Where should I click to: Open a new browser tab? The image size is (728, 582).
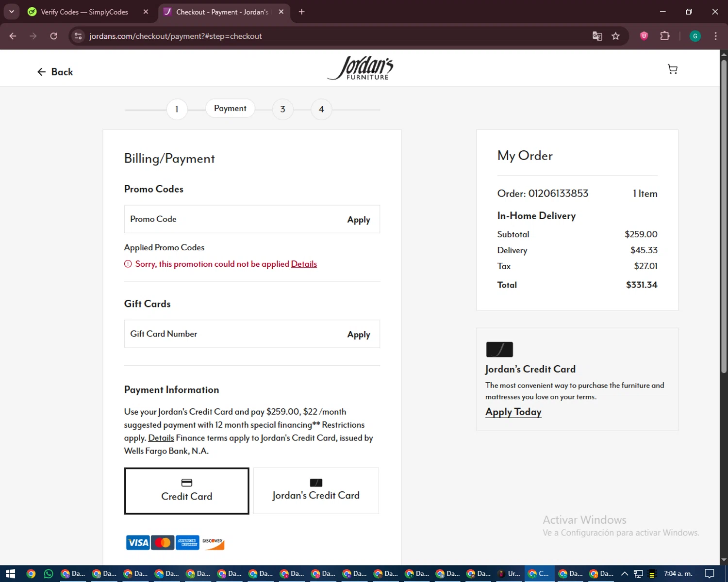tap(301, 12)
